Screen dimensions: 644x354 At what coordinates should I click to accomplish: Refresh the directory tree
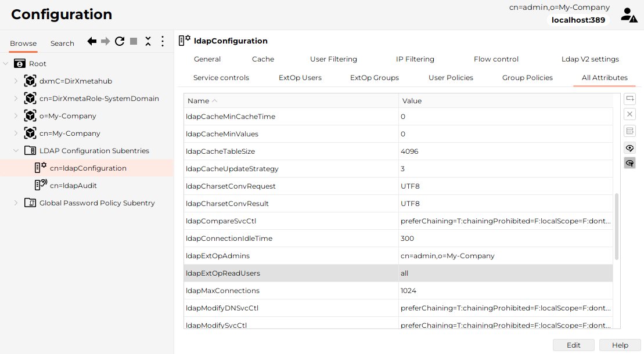[x=120, y=41]
